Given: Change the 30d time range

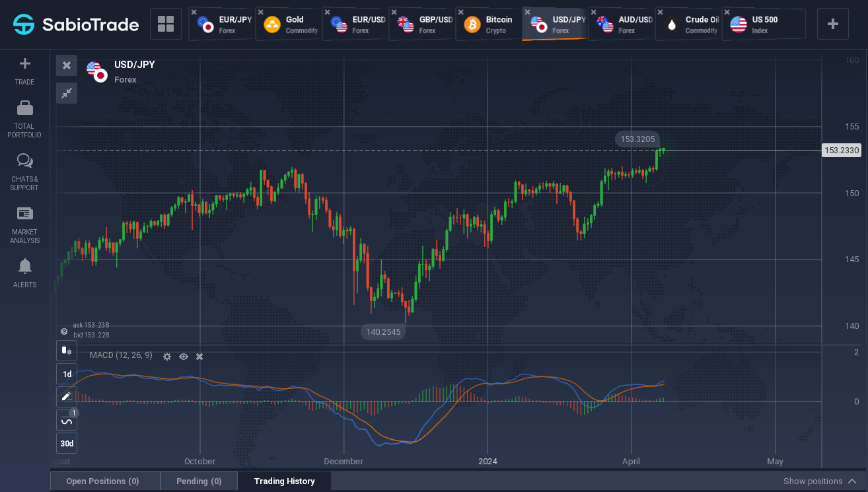Looking at the screenshot, I should coord(67,443).
